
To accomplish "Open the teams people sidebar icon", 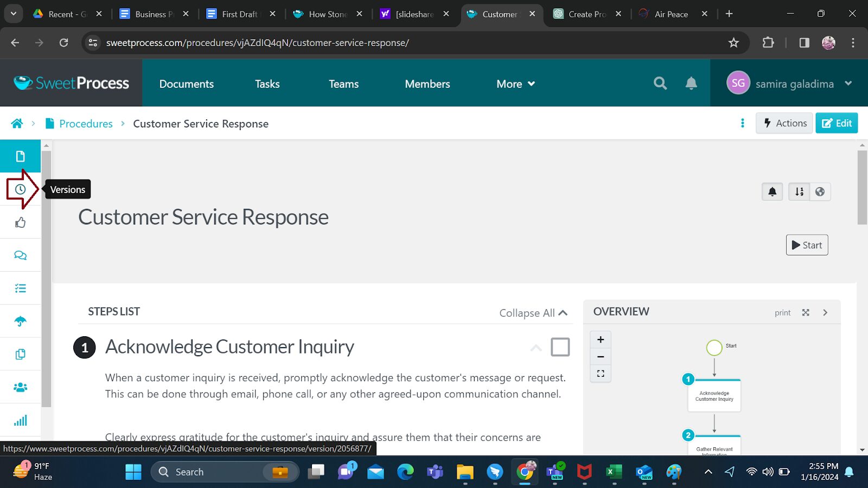I will click(x=20, y=388).
